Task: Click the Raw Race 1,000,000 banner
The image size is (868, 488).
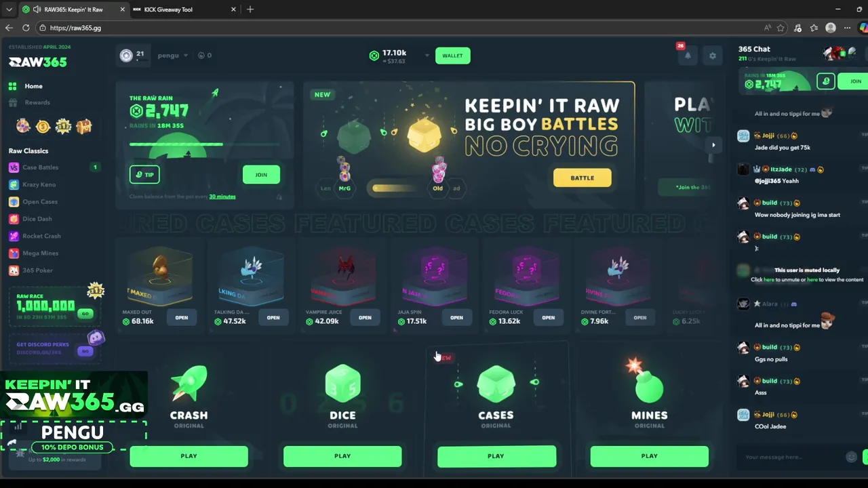Action: click(x=55, y=306)
